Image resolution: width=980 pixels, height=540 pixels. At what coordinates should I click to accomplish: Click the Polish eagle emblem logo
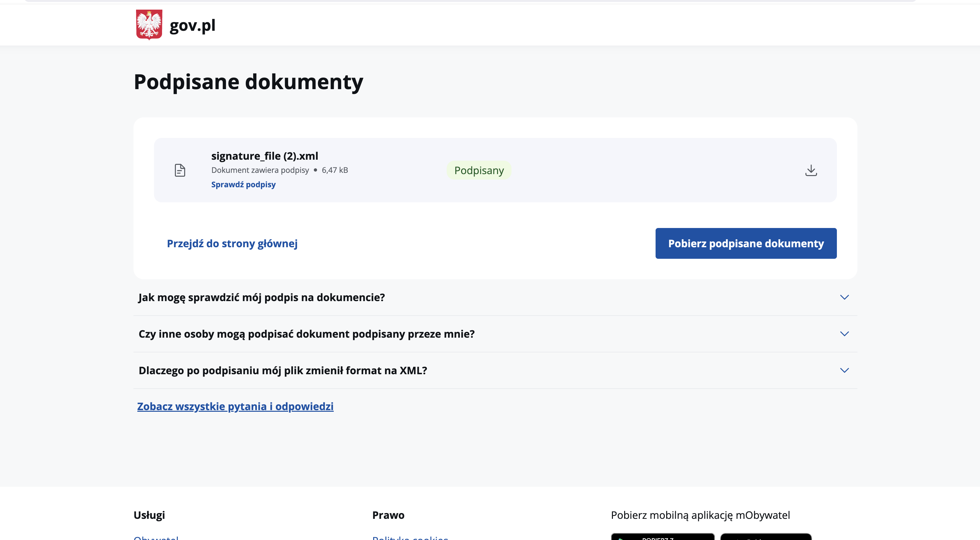coord(149,25)
